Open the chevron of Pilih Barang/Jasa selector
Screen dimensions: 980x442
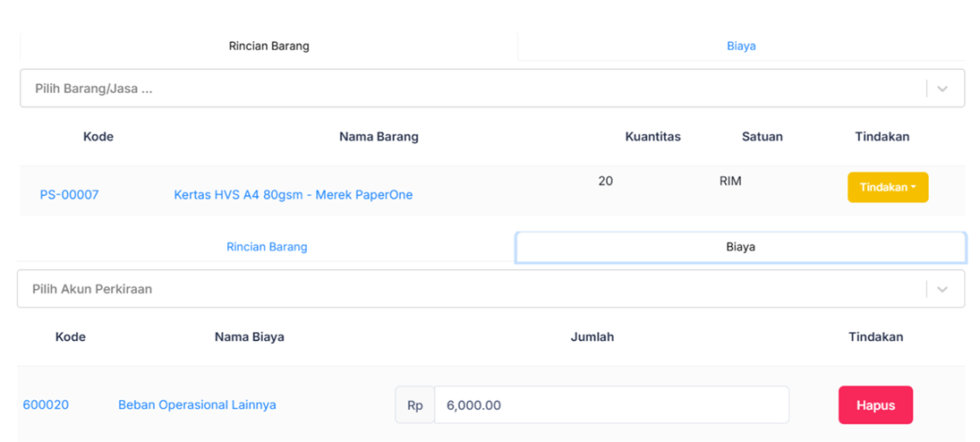point(942,89)
